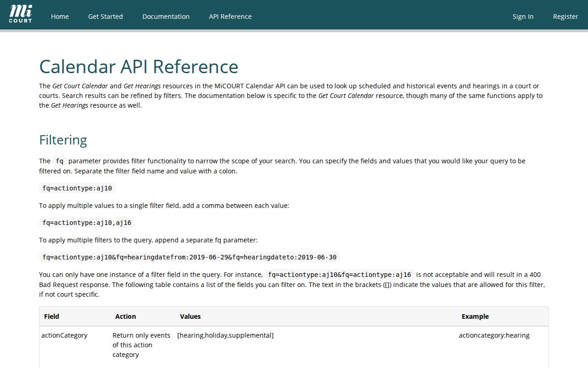Open the Home nav link
The image size is (588, 368).
60,17
